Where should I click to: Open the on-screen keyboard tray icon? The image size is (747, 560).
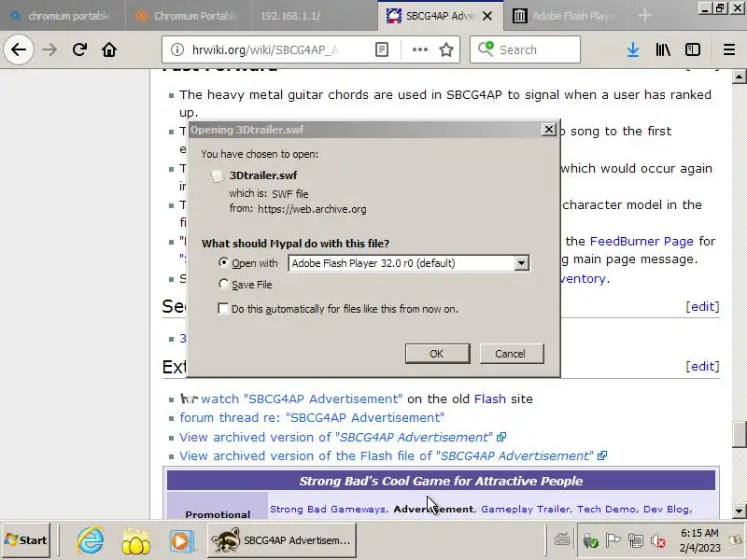click(x=562, y=540)
